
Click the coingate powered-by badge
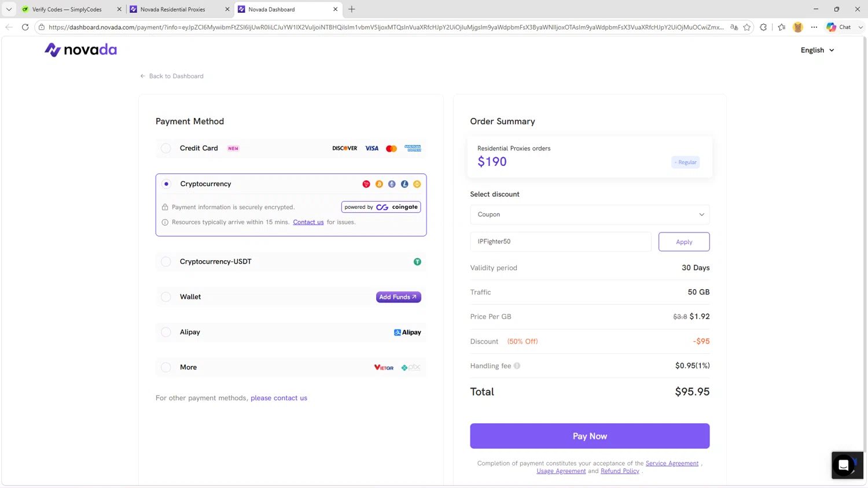(381, 207)
